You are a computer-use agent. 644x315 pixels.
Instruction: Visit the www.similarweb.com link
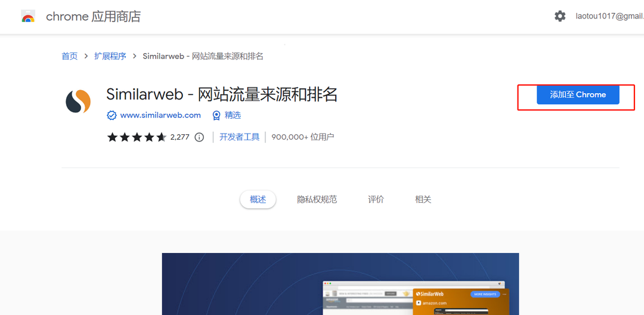160,115
